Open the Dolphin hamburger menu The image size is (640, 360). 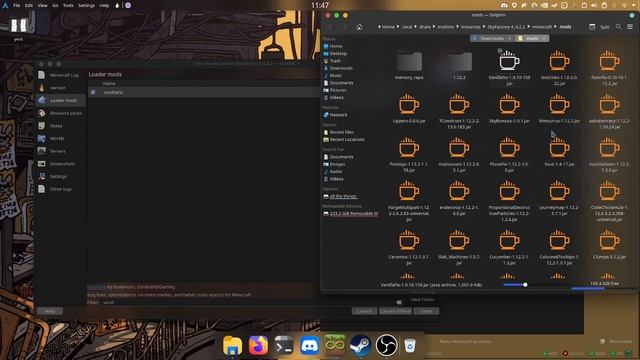coord(630,27)
